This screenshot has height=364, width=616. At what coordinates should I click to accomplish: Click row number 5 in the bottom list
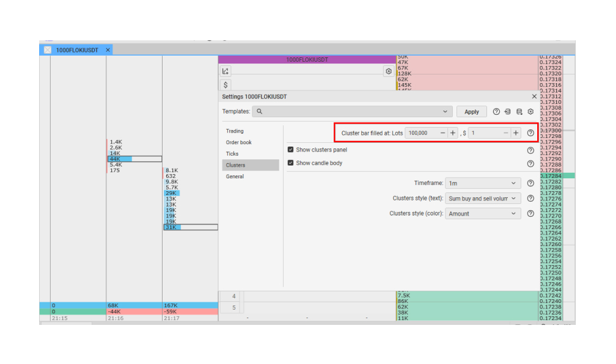click(x=233, y=307)
